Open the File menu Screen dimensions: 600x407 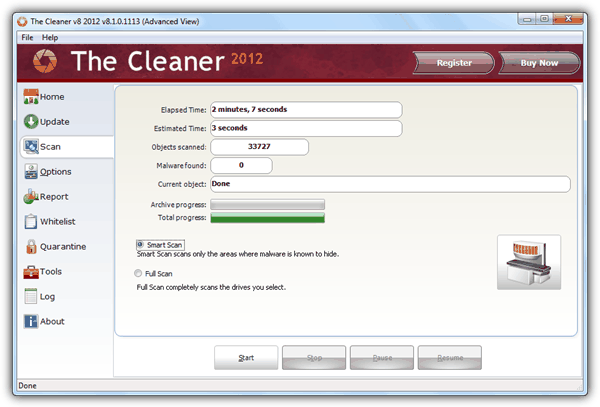click(27, 37)
